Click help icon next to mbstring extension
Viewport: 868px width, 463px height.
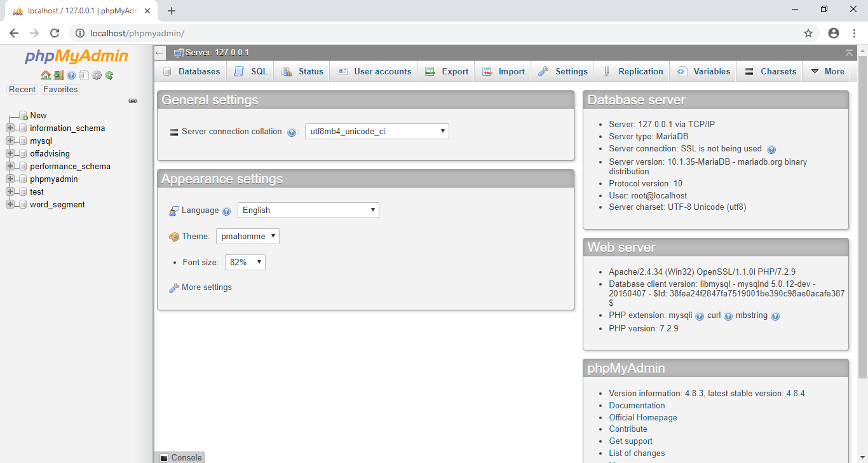click(775, 316)
